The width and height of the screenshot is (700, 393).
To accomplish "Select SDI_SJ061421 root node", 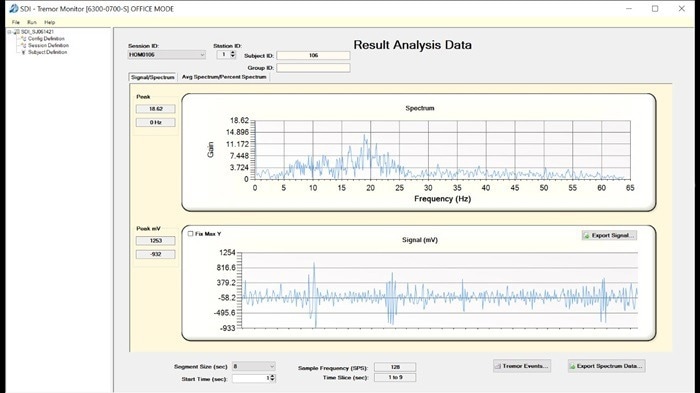I will pos(38,32).
